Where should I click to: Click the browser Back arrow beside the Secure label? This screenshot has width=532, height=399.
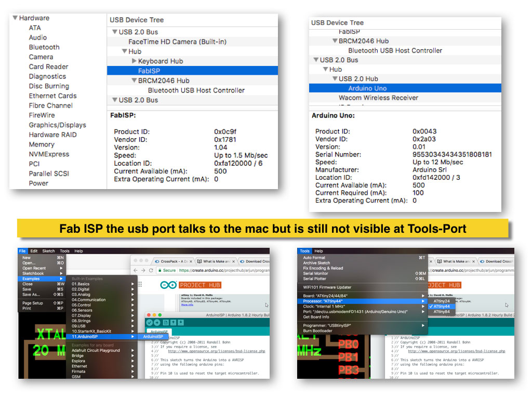tap(136, 270)
